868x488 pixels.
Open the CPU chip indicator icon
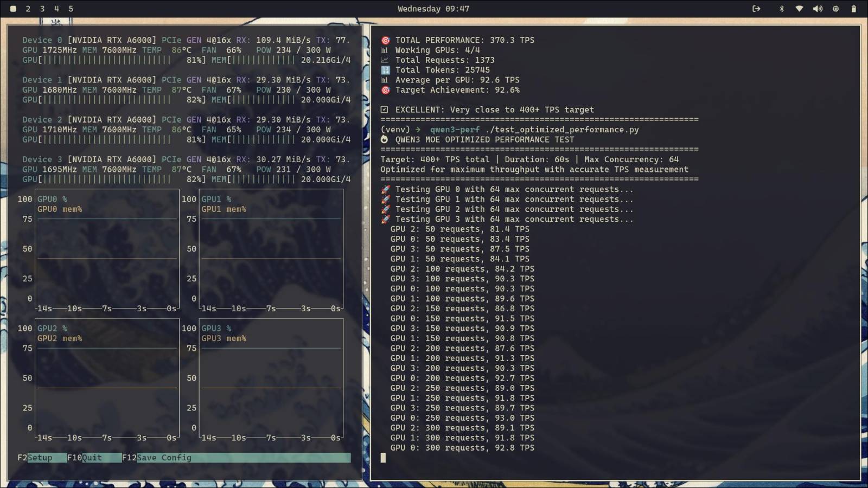tap(835, 9)
